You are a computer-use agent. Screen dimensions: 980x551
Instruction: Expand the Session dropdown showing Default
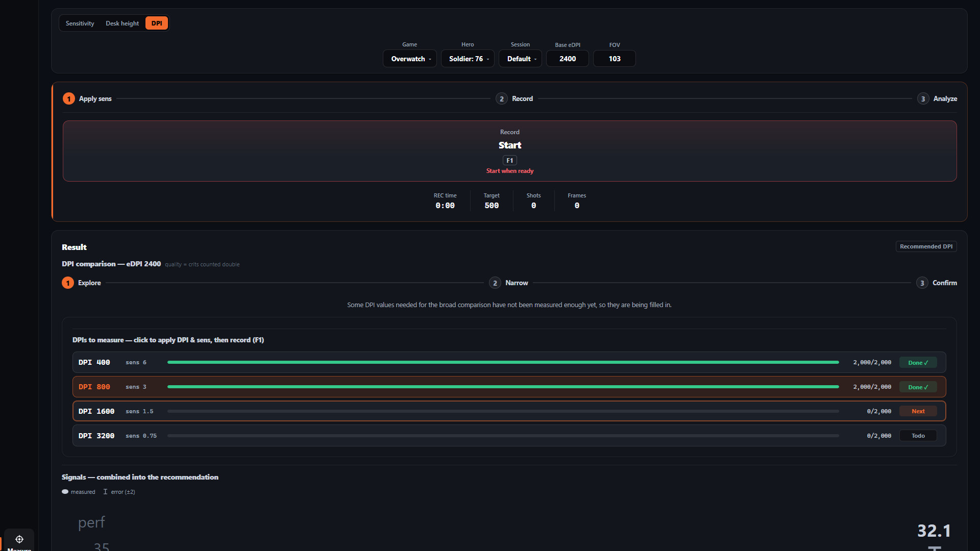520,59
